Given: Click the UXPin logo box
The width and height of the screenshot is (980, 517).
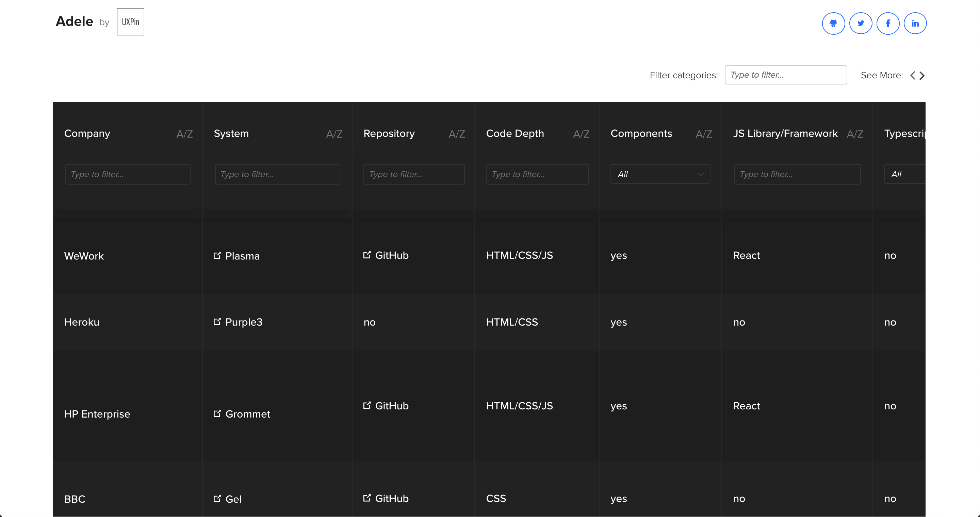Looking at the screenshot, I should click(130, 22).
